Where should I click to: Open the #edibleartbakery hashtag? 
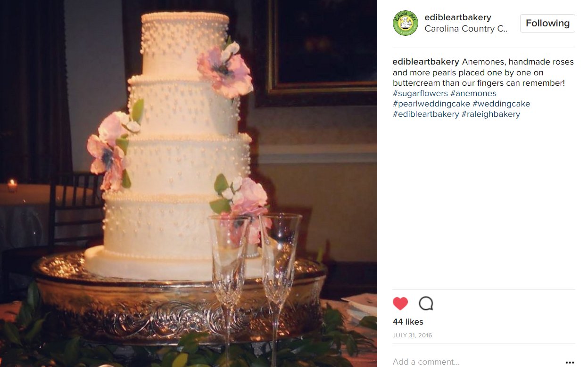[x=426, y=114]
